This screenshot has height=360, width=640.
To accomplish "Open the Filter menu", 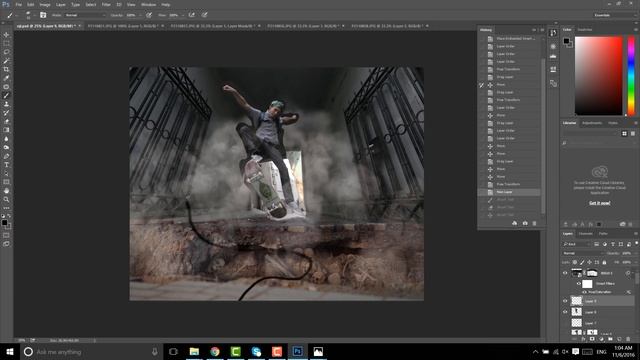I will pyautogui.click(x=106, y=4).
